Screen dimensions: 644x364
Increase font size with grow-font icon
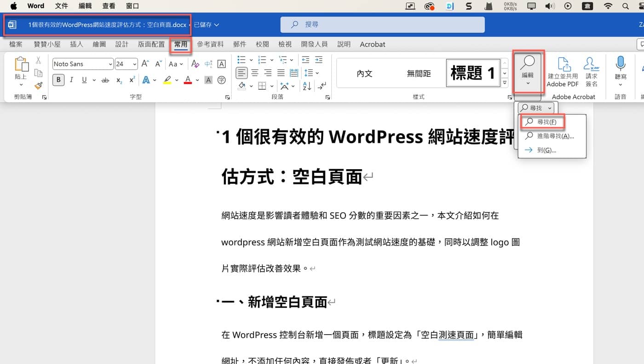[x=145, y=64]
